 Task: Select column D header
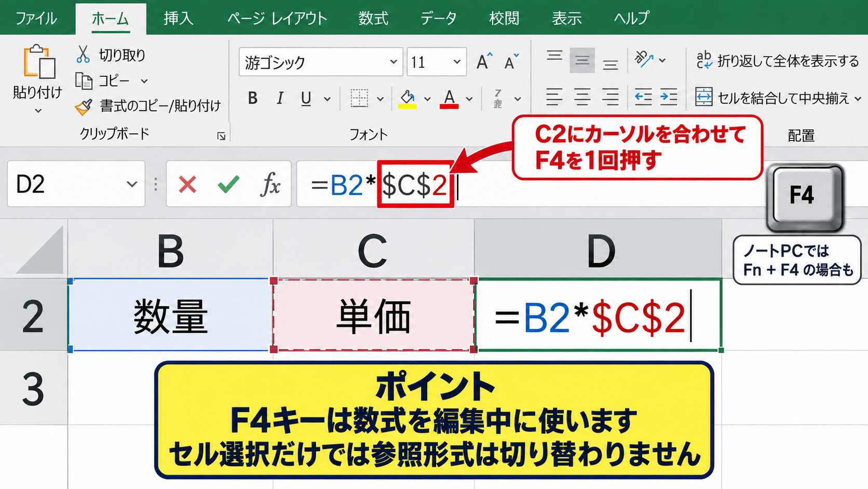tap(599, 249)
